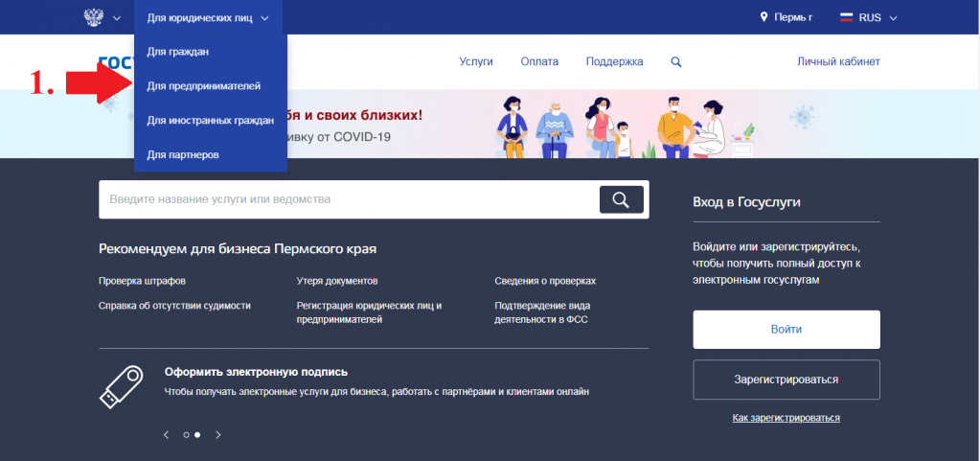Select the second carousel dot

pyautogui.click(x=197, y=435)
